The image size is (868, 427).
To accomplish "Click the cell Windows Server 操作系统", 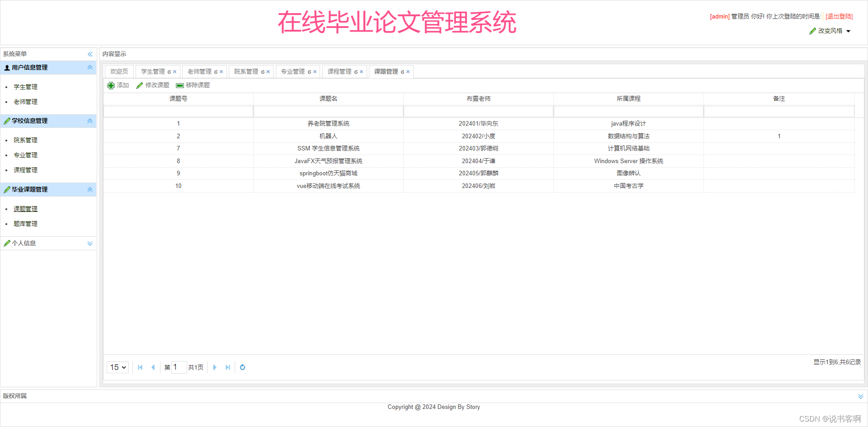I will [x=629, y=161].
